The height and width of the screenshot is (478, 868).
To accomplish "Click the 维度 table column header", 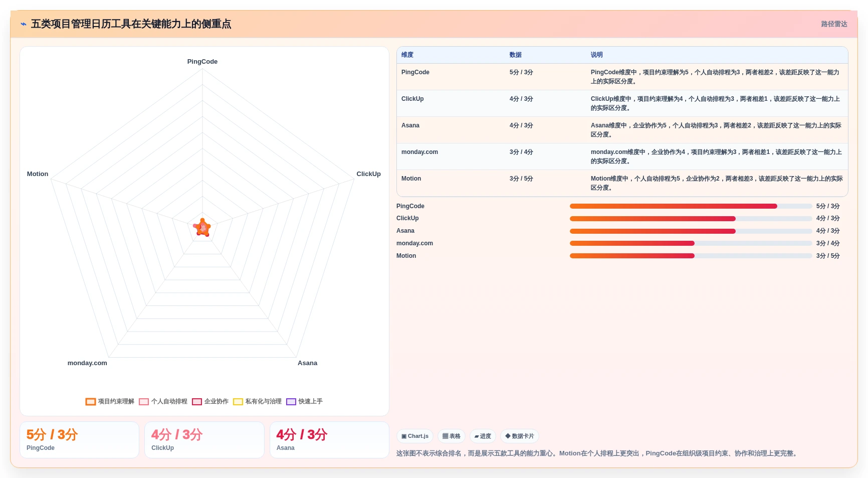I will [x=407, y=55].
